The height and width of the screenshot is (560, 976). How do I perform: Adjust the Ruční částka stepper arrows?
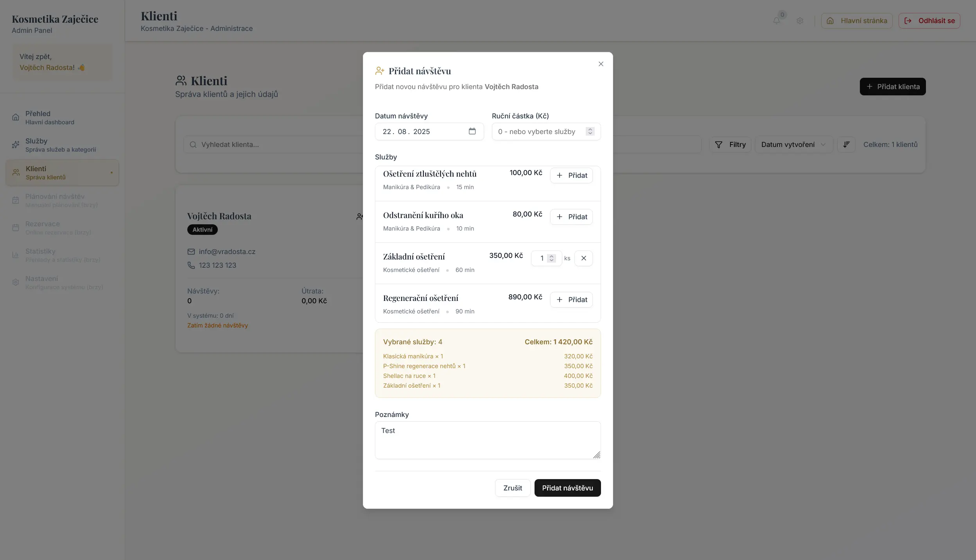(590, 132)
